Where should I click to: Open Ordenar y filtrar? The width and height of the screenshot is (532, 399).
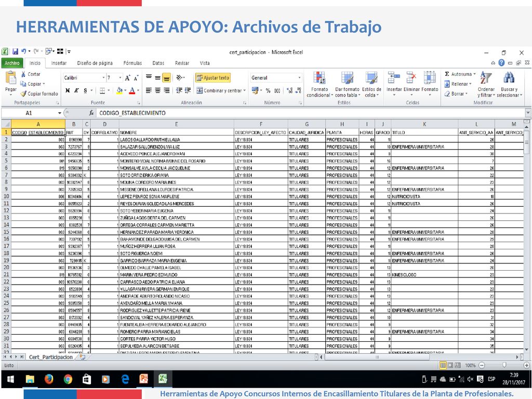(x=486, y=84)
